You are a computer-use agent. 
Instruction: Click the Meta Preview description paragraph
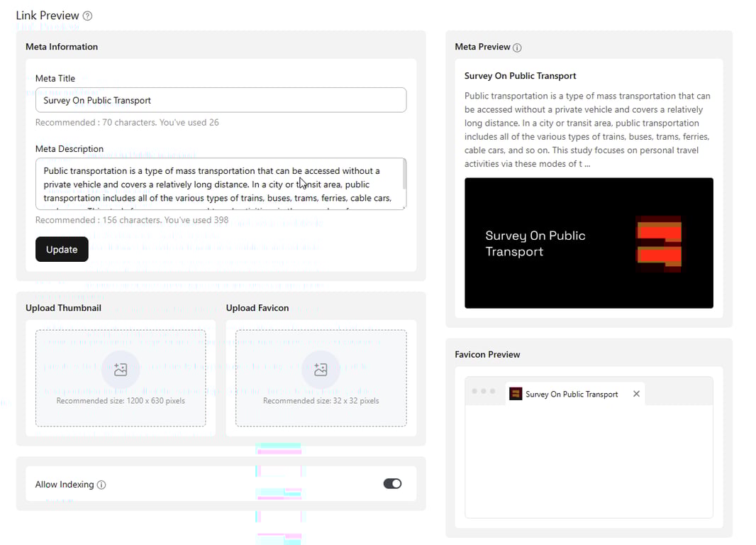[x=587, y=130]
